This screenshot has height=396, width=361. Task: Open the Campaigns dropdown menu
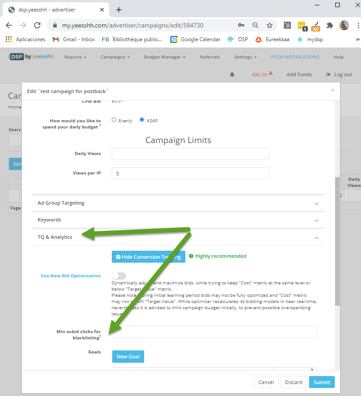pyautogui.click(x=115, y=57)
